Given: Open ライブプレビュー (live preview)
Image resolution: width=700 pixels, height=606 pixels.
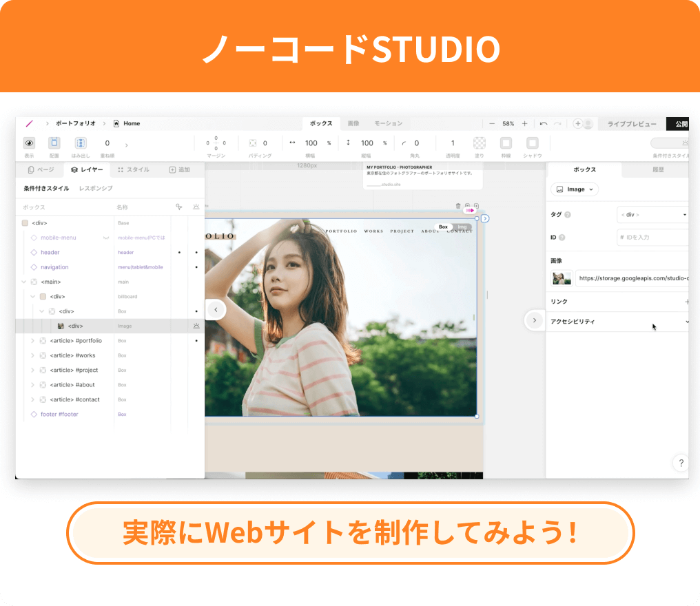Looking at the screenshot, I should point(632,123).
